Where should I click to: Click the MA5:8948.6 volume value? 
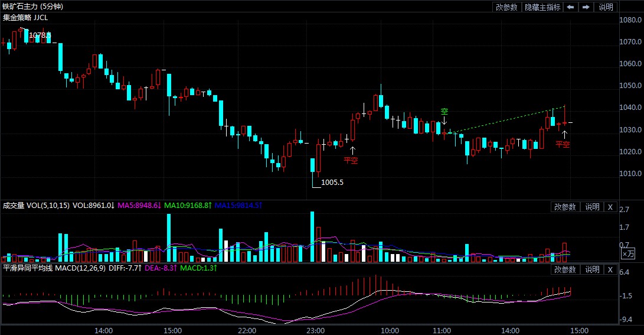point(139,206)
